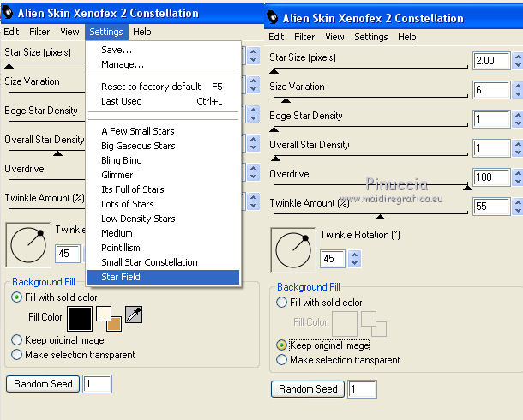The height and width of the screenshot is (420, 523).
Task: Select 'Make selection transparent' in right window
Action: [338, 360]
